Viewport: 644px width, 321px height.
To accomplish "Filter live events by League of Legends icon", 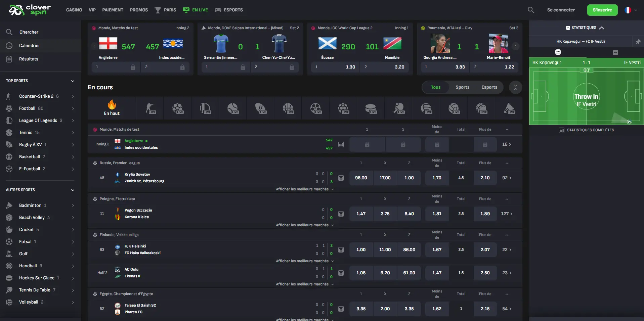I will pyautogui.click(x=205, y=108).
